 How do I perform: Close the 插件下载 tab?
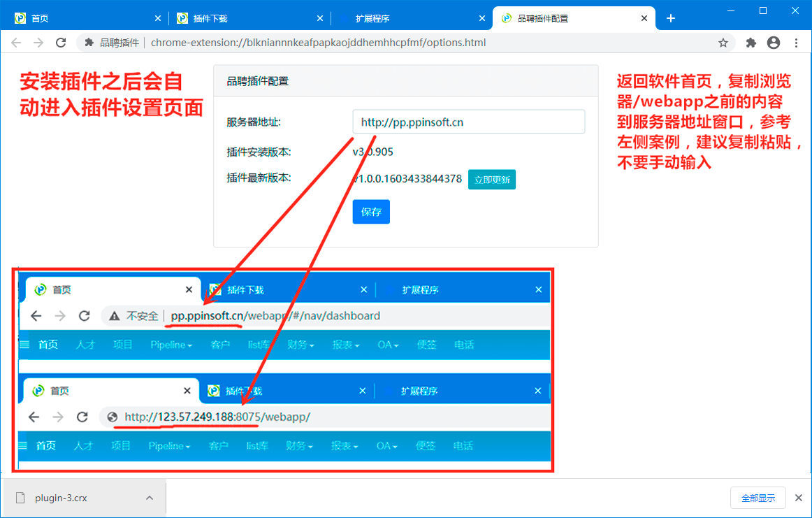320,18
